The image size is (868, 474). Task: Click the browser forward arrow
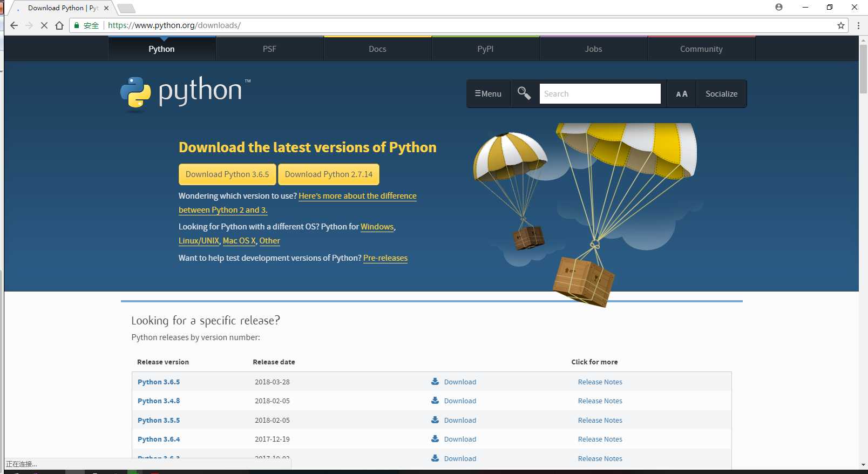(x=29, y=25)
